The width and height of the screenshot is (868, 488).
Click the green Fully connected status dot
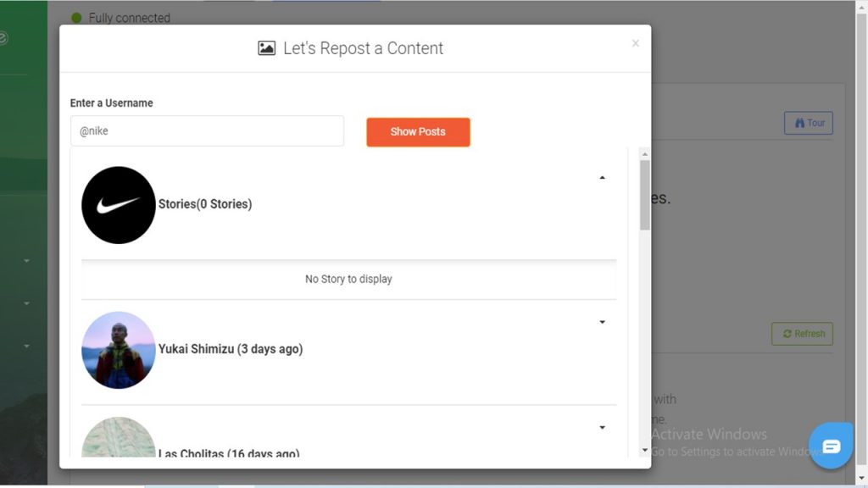click(76, 18)
